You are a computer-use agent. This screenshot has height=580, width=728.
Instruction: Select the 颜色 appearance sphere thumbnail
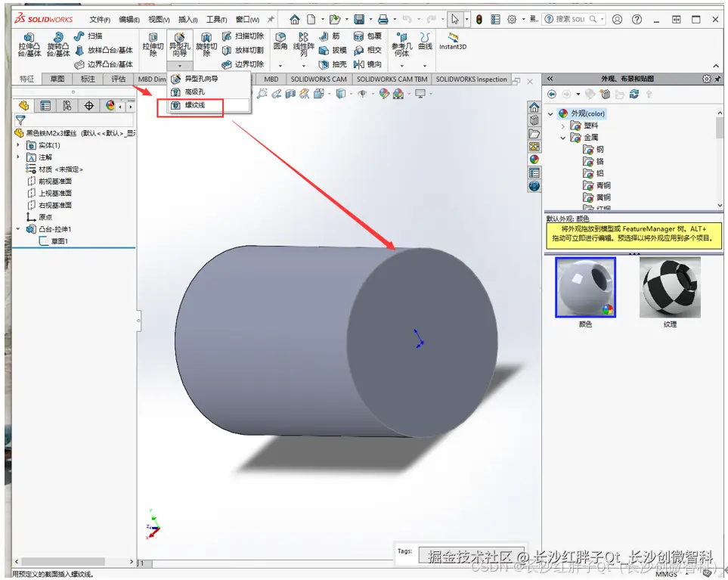click(x=585, y=287)
